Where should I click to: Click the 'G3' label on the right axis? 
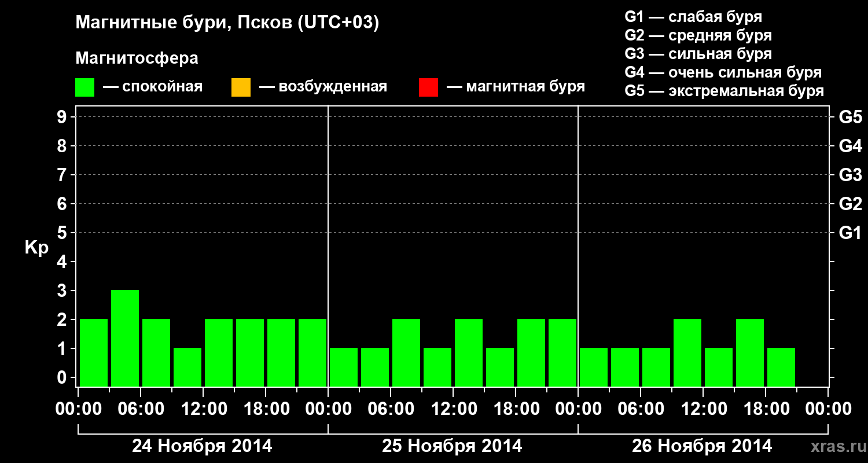tap(850, 175)
